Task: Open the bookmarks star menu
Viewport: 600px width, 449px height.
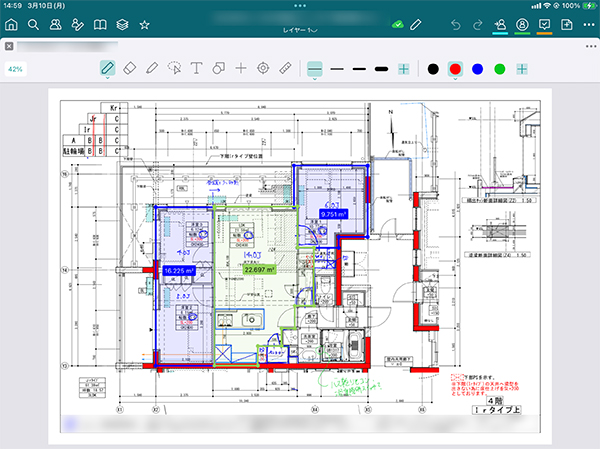Action: click(x=144, y=23)
